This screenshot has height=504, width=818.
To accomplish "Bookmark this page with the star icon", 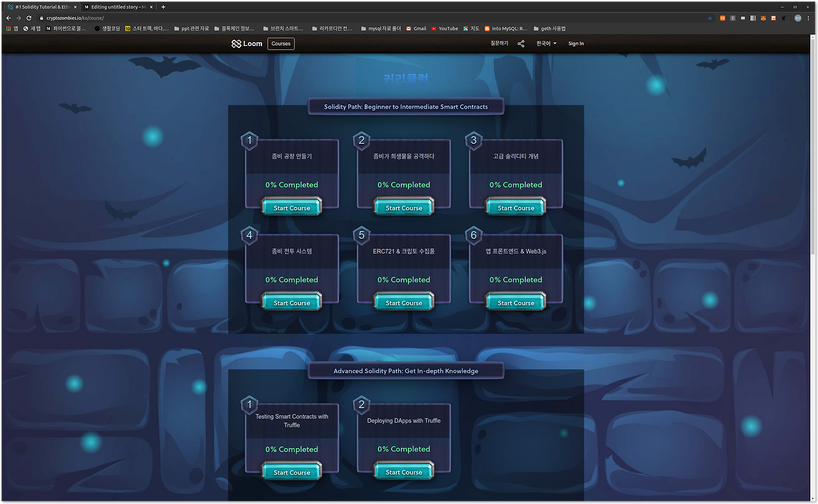I will pyautogui.click(x=710, y=18).
